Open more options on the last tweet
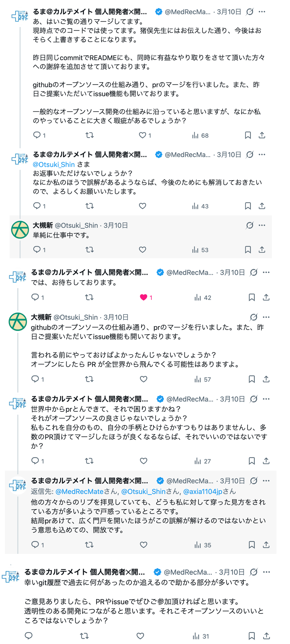Viewport: 290px width, 644px height. click(x=266, y=572)
